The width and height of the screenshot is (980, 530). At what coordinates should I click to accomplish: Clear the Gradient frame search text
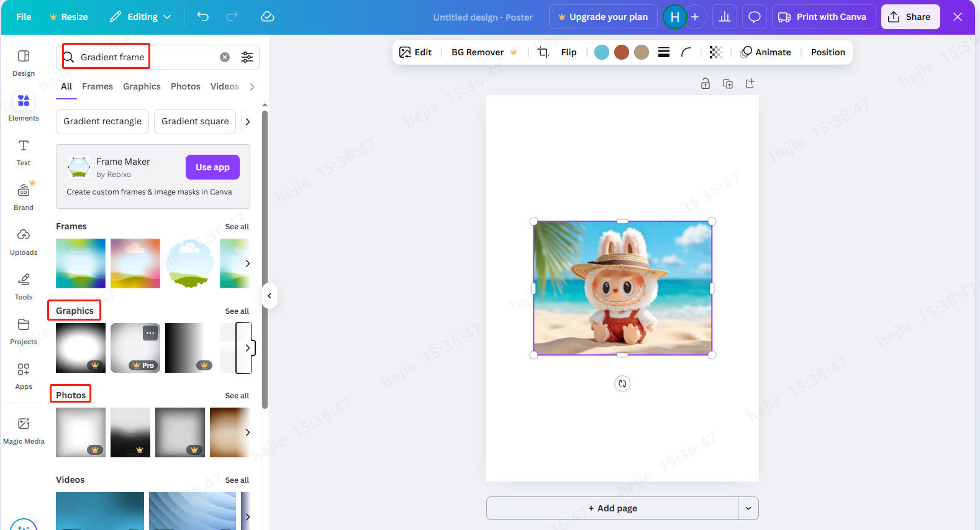[225, 57]
